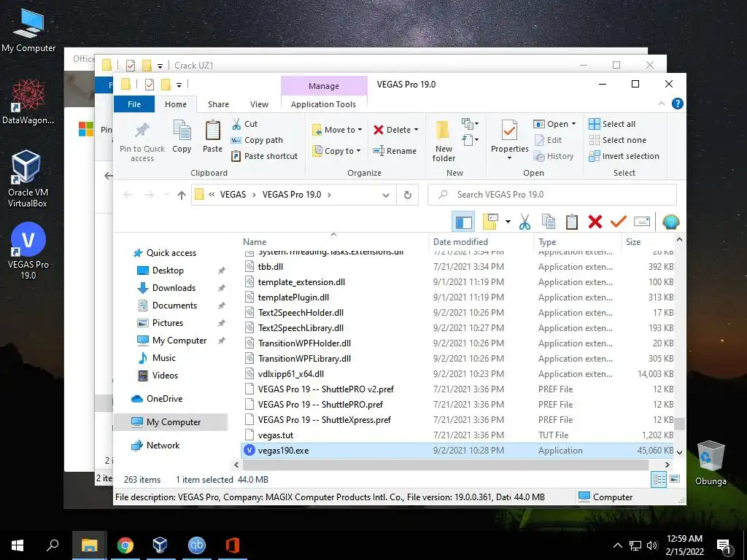Switch to the View tab
Image resolution: width=747 pixels, height=560 pixels.
coord(259,104)
